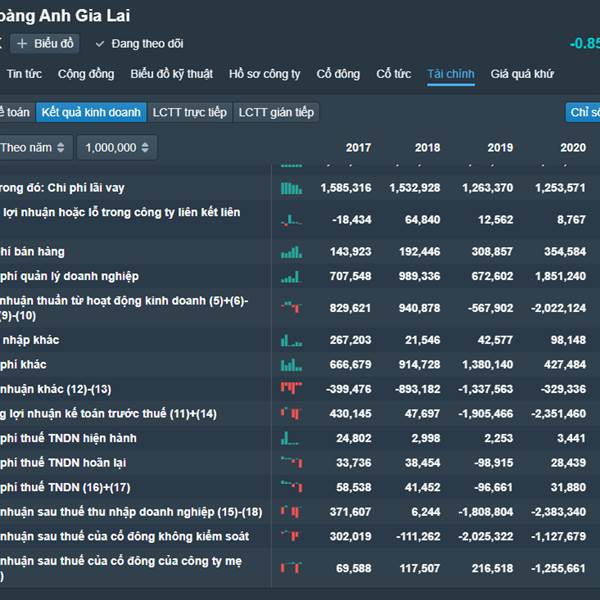This screenshot has width=600, height=600.
Task: Click value 64,840 in 2018 column
Action: [x=422, y=220]
